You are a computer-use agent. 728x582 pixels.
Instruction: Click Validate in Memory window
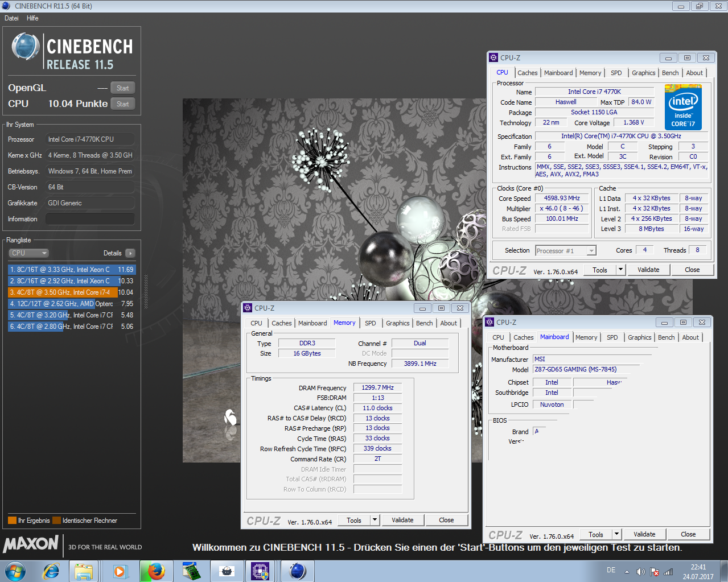pos(402,520)
